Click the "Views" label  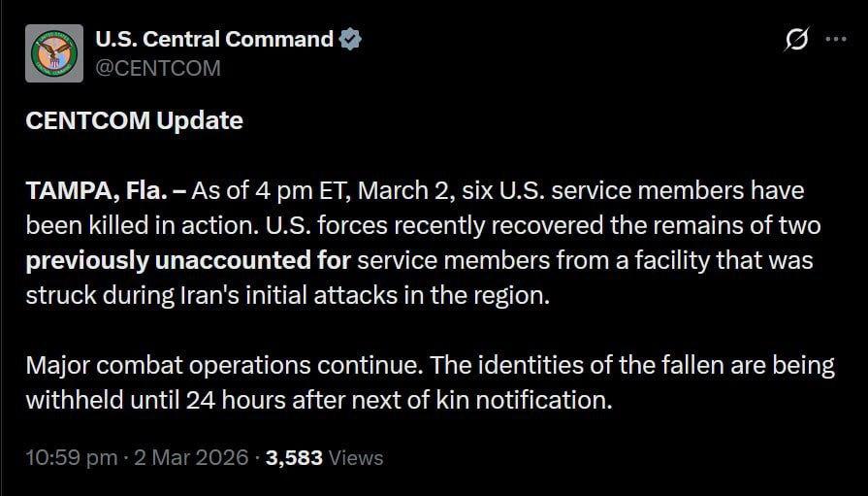(x=356, y=457)
